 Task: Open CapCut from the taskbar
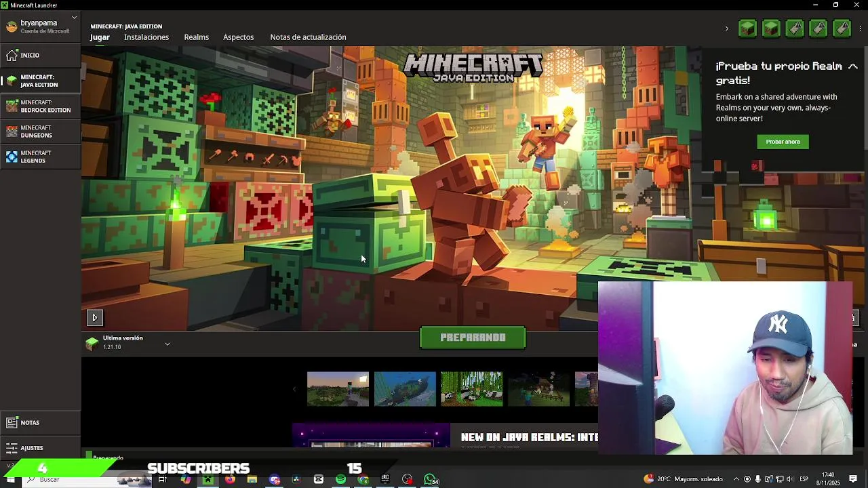tap(319, 480)
